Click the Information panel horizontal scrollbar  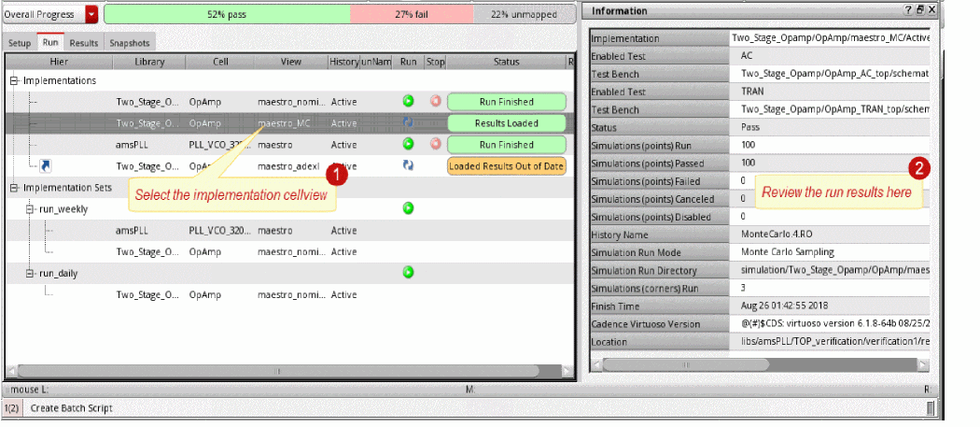point(686,364)
